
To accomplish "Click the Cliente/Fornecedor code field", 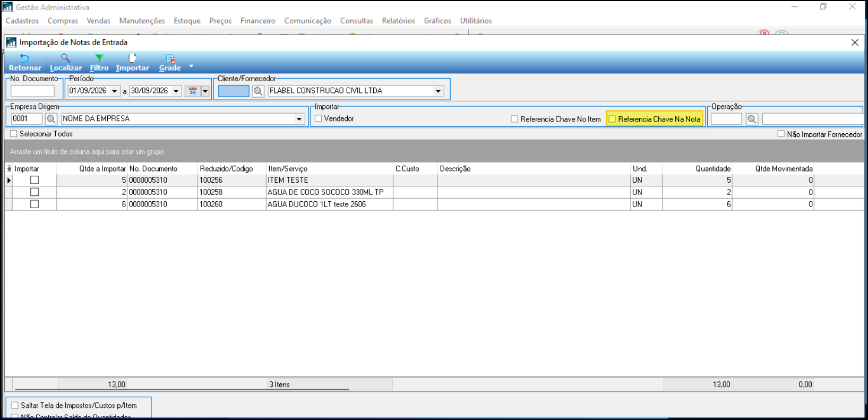I will [x=234, y=91].
